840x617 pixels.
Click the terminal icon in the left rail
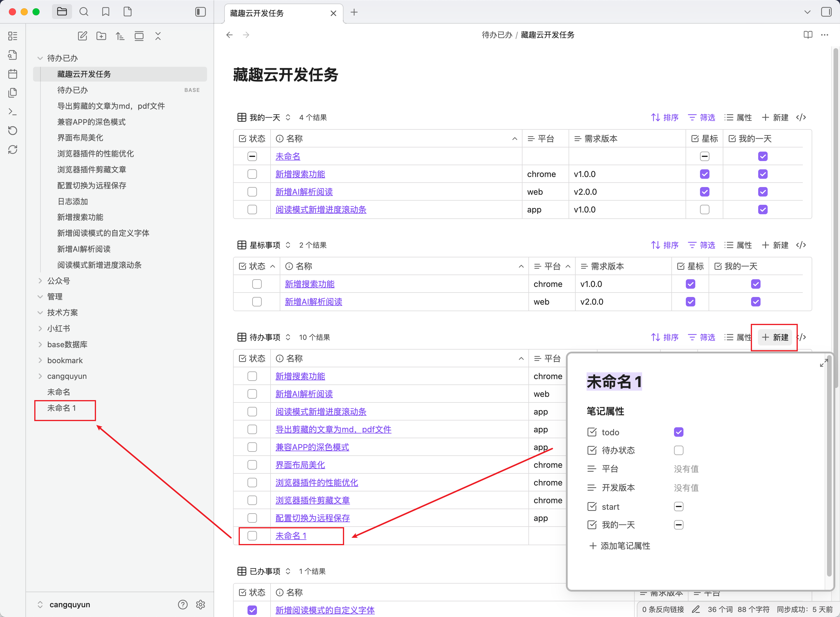pos(13,112)
